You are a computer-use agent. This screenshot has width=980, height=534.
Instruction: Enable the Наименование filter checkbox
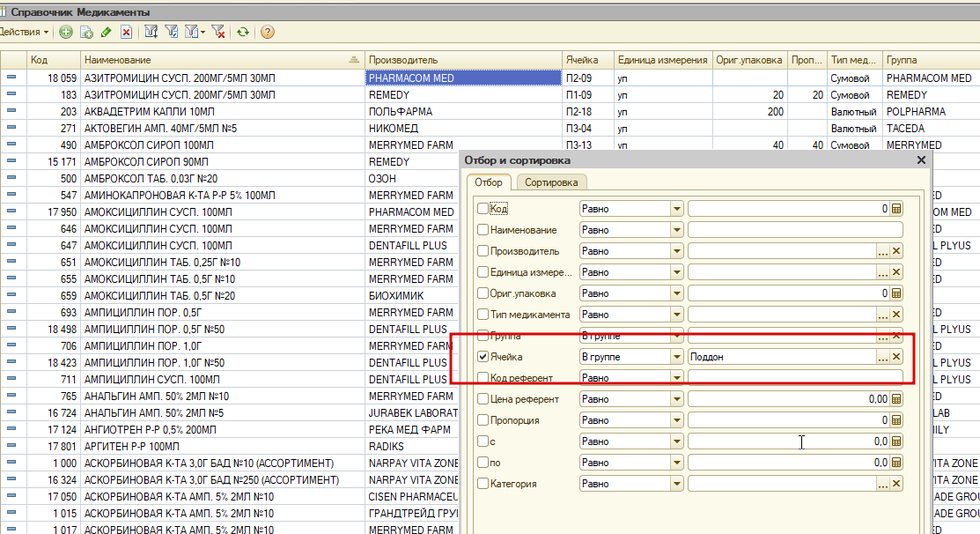pos(483,230)
